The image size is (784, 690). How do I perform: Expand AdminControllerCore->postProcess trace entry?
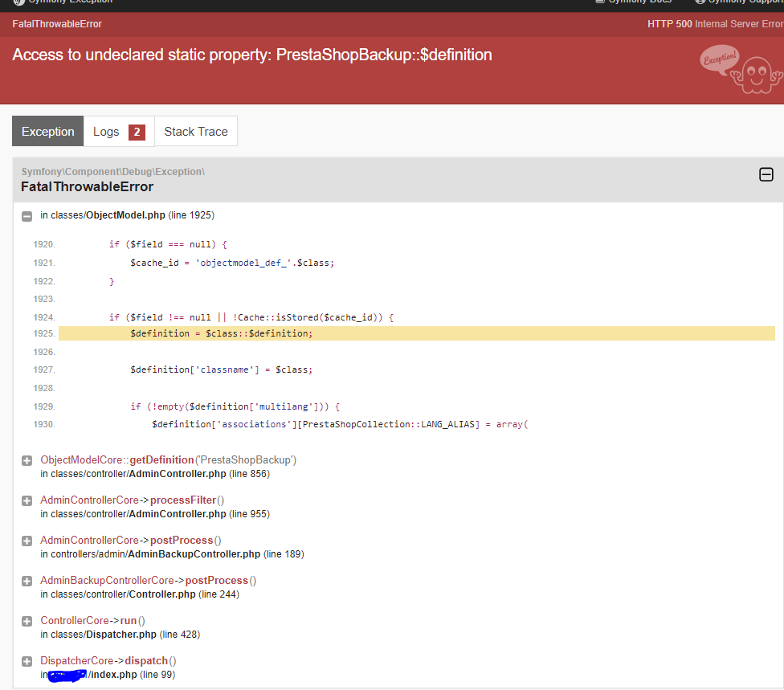point(27,541)
